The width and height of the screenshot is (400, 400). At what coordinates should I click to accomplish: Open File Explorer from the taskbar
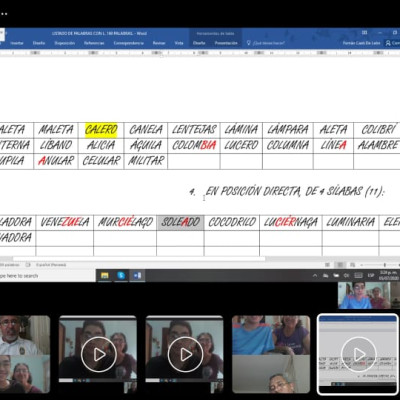click(x=105, y=276)
